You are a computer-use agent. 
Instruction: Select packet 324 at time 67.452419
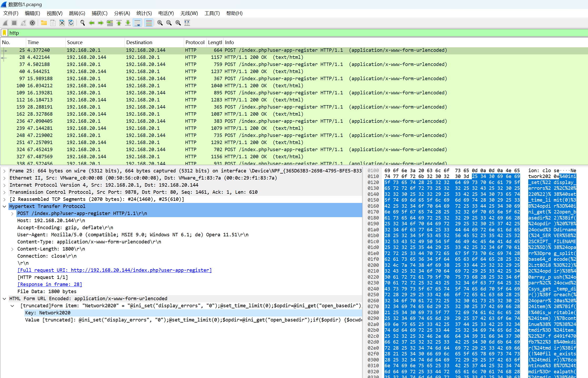[x=294, y=150]
